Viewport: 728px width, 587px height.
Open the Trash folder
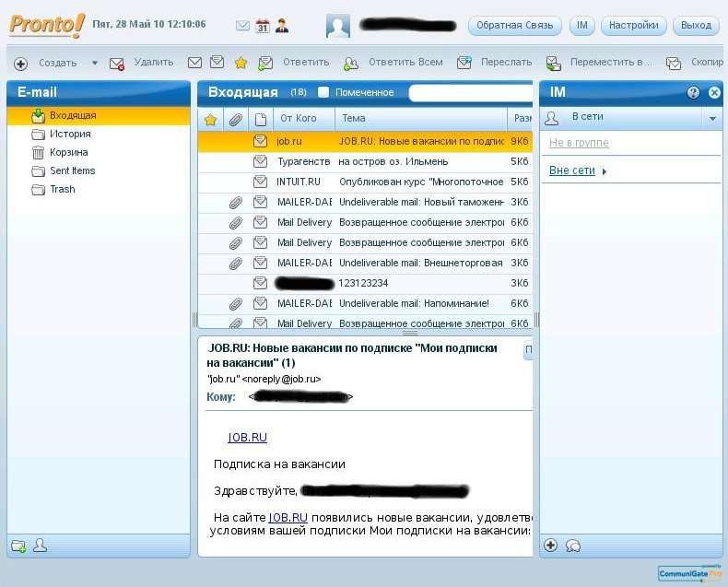[x=99, y=190]
